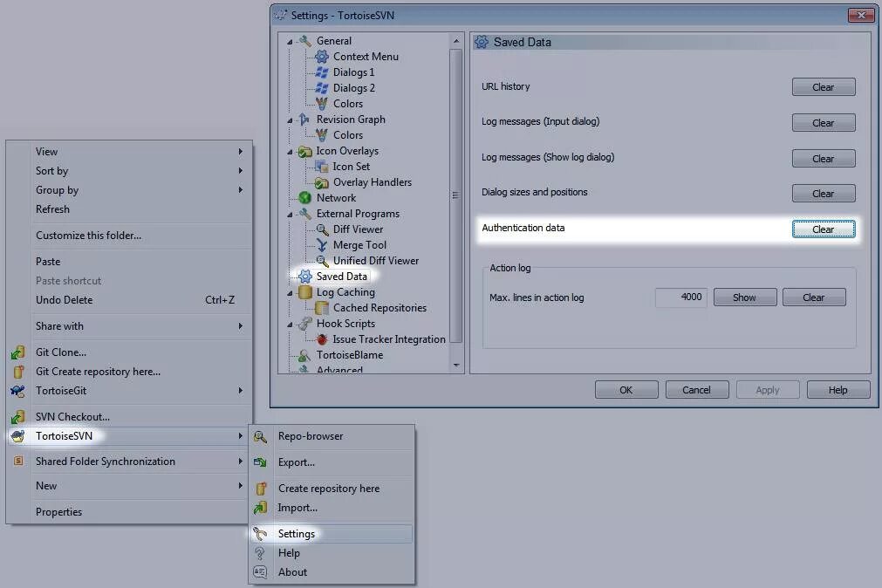Collapse the Icon Overlays tree node
Image resolution: width=882 pixels, height=588 pixels.
point(290,151)
